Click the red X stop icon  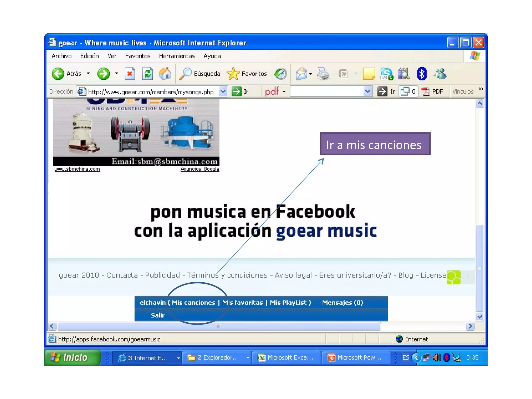tap(130, 74)
